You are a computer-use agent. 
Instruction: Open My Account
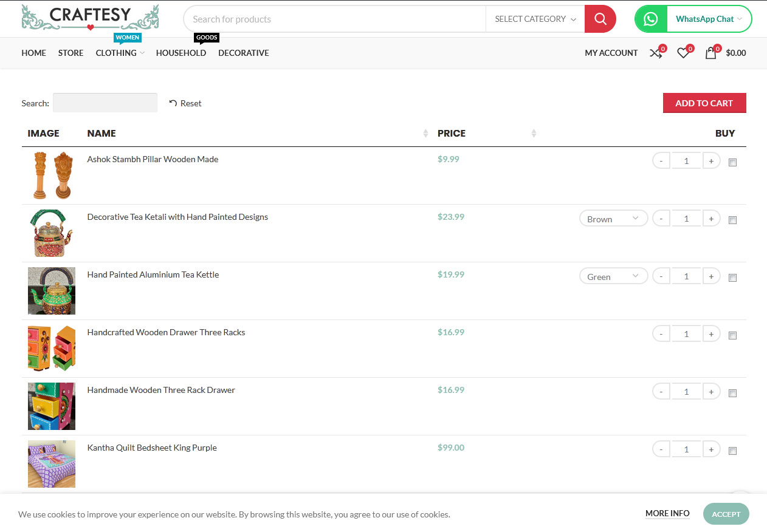(611, 53)
